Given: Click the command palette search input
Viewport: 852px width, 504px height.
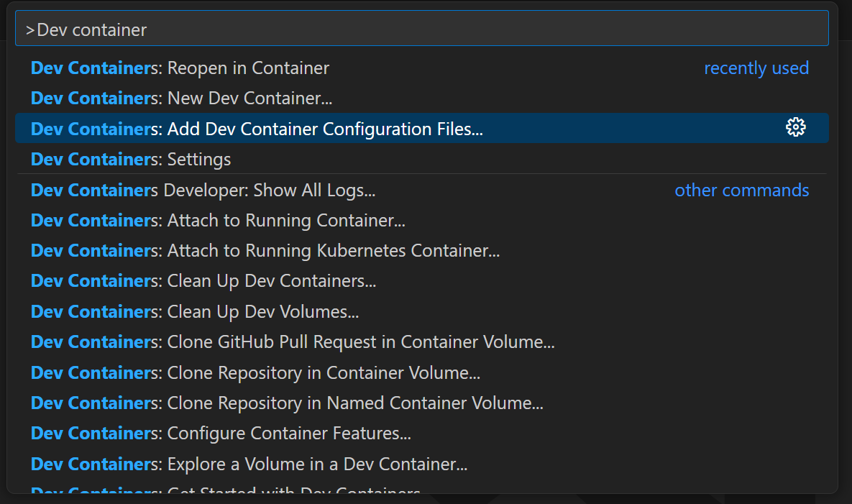Looking at the screenshot, I should click(x=421, y=29).
